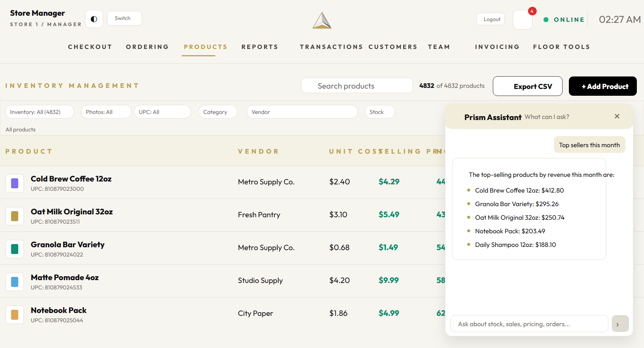Open the Reports tab
This screenshot has width=644, height=348.
click(x=260, y=47)
